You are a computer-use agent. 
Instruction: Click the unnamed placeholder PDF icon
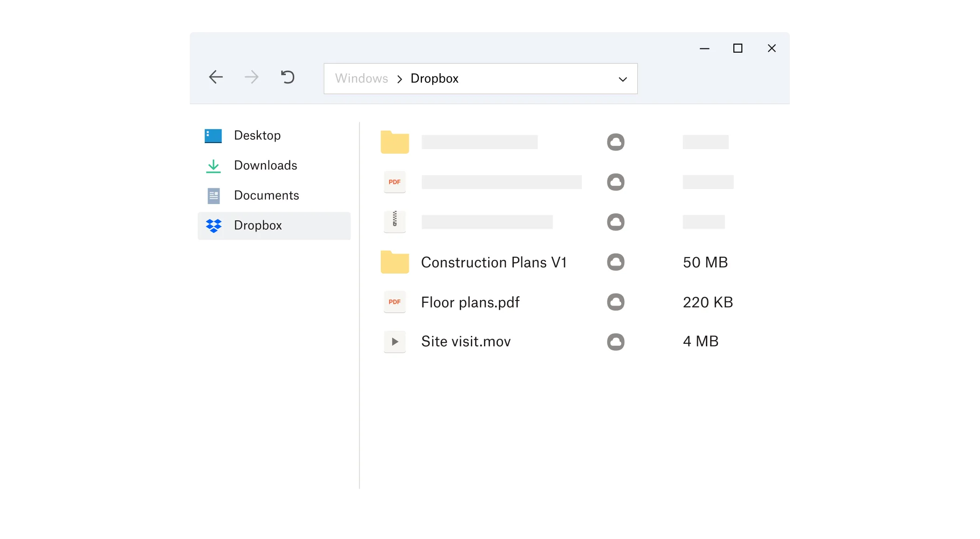394,182
